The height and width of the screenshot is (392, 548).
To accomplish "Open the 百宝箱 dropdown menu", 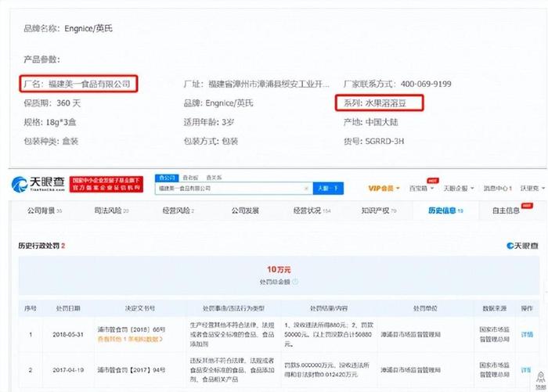I will pos(421,189).
